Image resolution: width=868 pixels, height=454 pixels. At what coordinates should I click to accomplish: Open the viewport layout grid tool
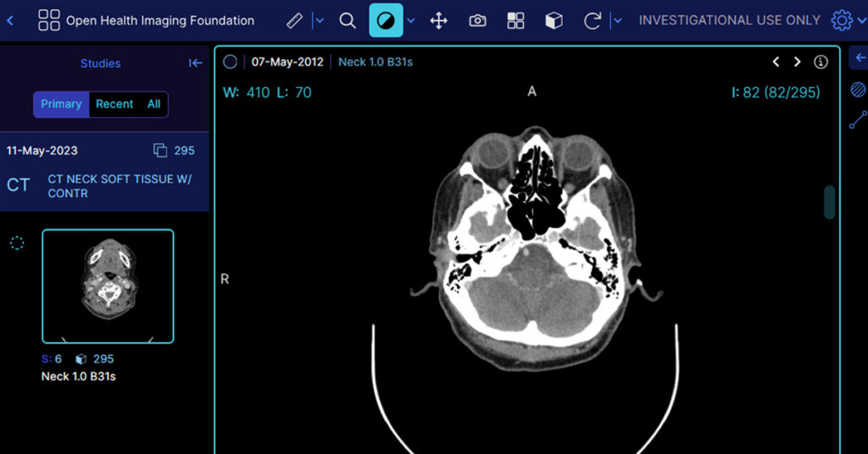tap(515, 20)
